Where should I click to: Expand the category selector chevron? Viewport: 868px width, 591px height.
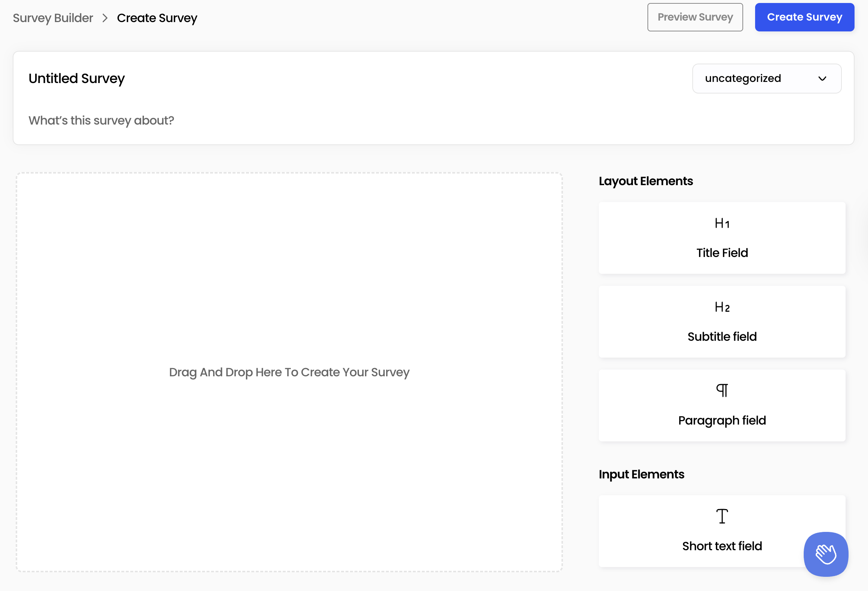coord(822,79)
